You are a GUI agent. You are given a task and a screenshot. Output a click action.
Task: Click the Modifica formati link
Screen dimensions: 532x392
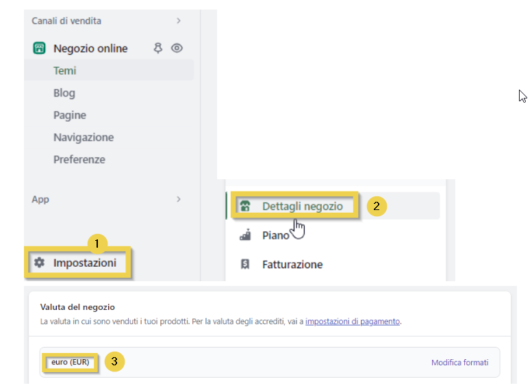point(459,363)
